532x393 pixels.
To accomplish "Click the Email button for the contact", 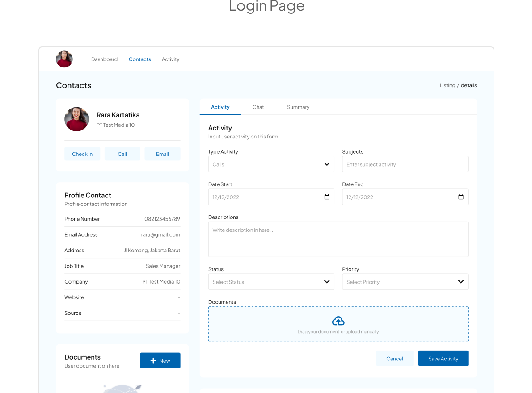I will (x=162, y=154).
